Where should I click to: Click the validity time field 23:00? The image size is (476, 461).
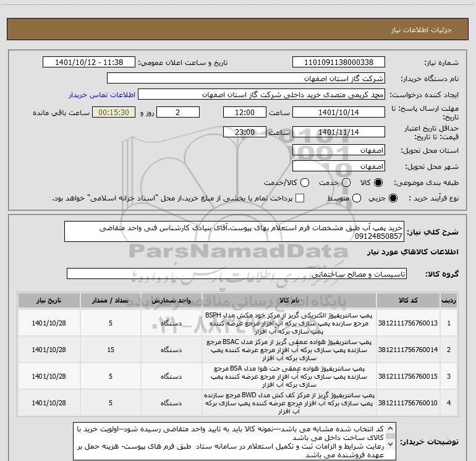tap(245, 132)
